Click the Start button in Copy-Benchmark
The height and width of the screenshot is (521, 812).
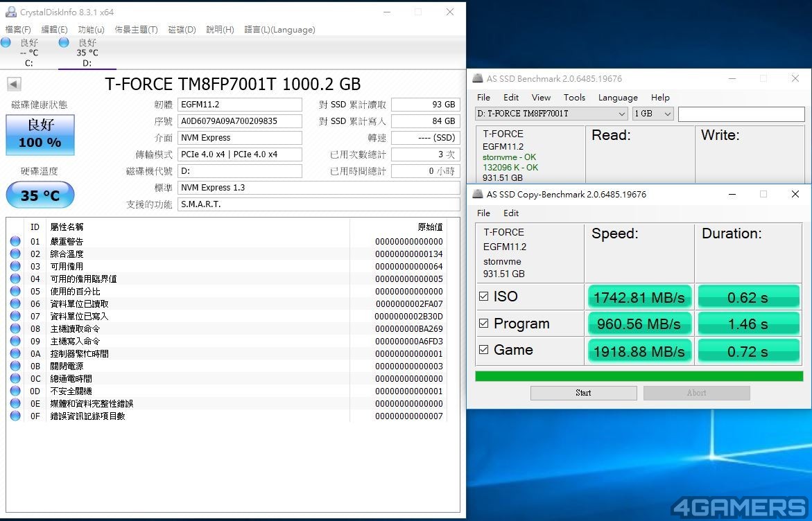point(584,393)
